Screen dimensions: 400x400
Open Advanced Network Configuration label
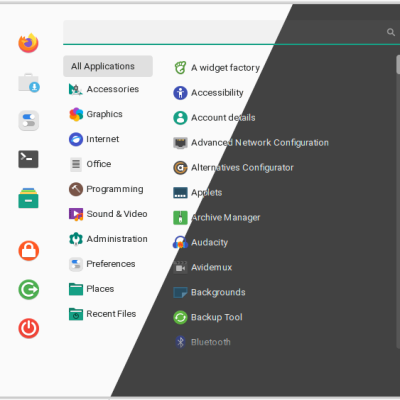(x=260, y=143)
